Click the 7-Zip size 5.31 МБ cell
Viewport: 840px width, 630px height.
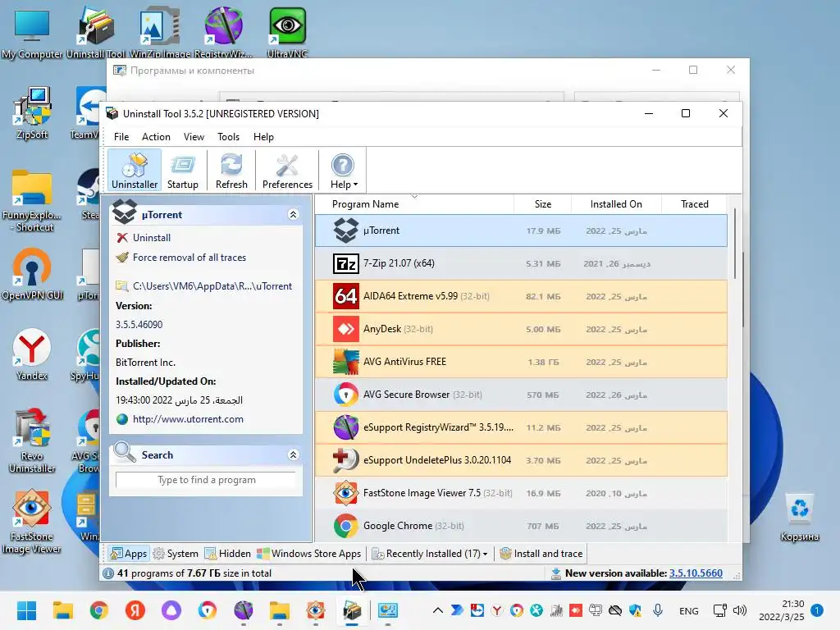pos(543,263)
